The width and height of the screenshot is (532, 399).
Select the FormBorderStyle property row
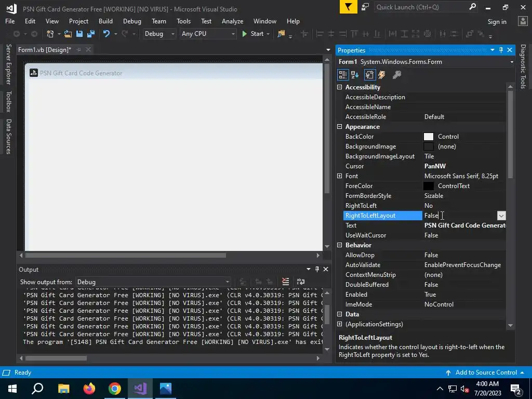click(x=424, y=196)
